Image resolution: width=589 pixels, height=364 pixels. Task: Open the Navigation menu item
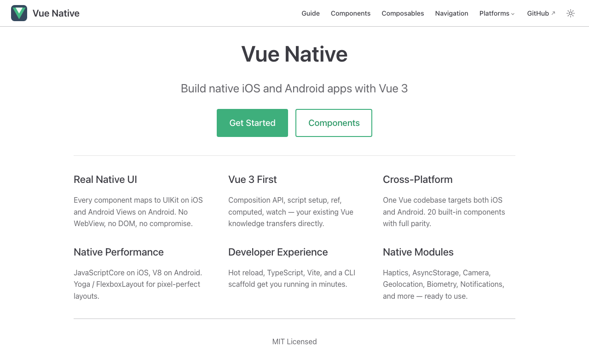451,13
